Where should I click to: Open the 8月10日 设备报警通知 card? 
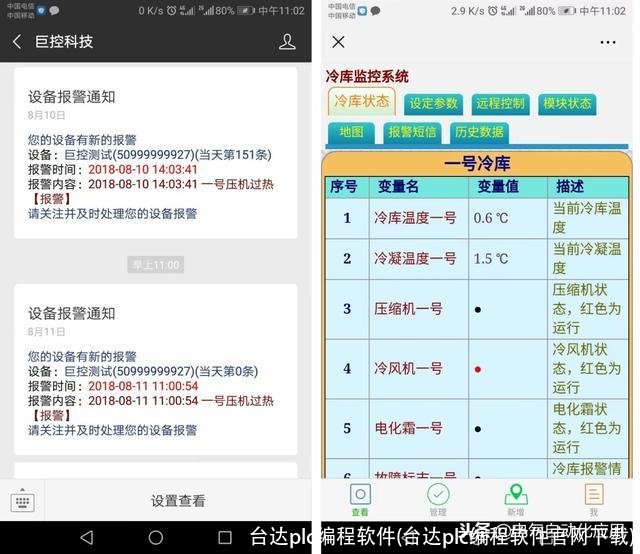pyautogui.click(x=156, y=153)
